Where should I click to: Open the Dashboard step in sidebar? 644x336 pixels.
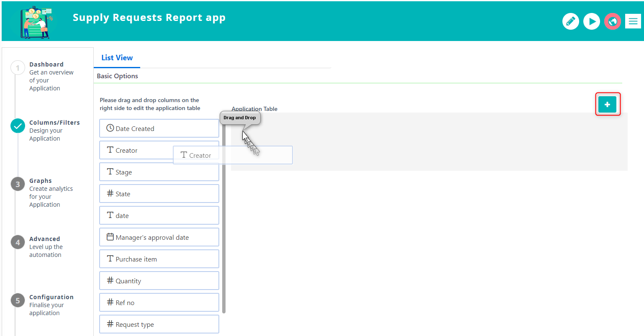(x=46, y=64)
